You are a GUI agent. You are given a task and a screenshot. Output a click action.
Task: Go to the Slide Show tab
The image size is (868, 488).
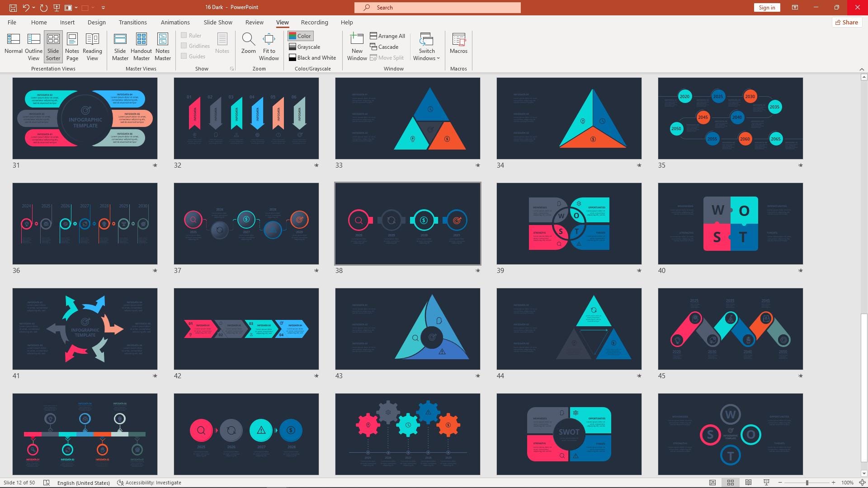click(217, 22)
